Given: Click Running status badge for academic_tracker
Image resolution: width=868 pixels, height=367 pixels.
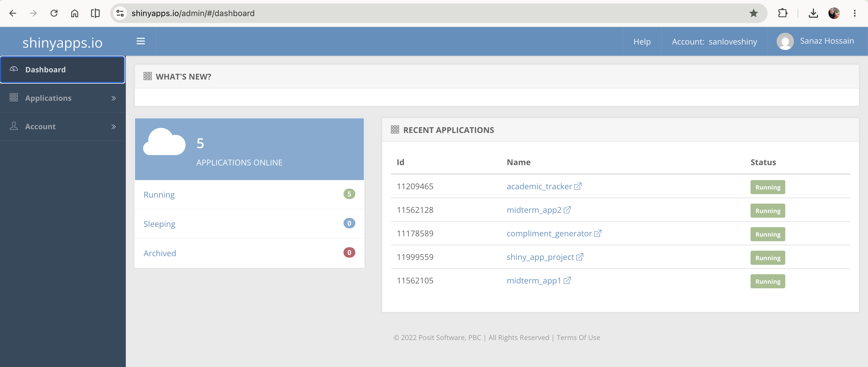Looking at the screenshot, I should (767, 187).
